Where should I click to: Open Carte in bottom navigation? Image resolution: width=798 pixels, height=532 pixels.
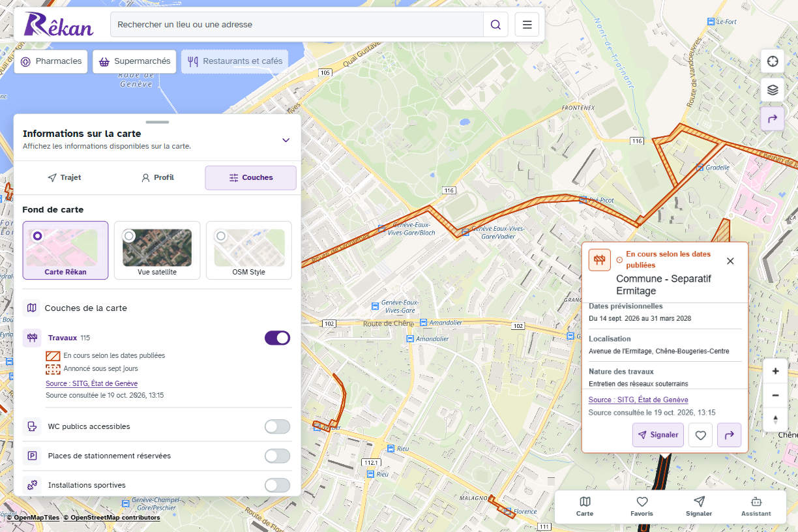(585, 507)
